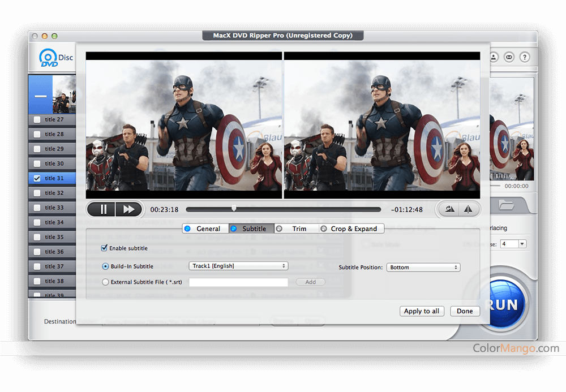Switch to the Crop & Expand tab
This screenshot has width=566, height=392.
(351, 229)
